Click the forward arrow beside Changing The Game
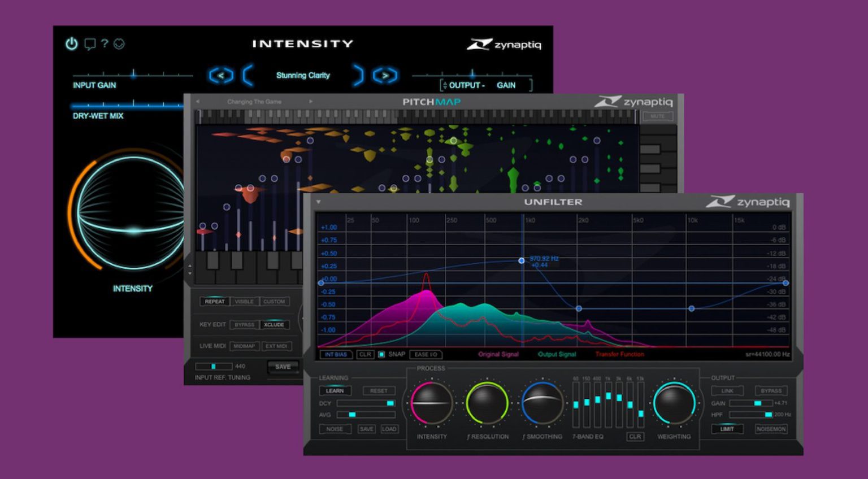868x479 pixels. point(310,102)
